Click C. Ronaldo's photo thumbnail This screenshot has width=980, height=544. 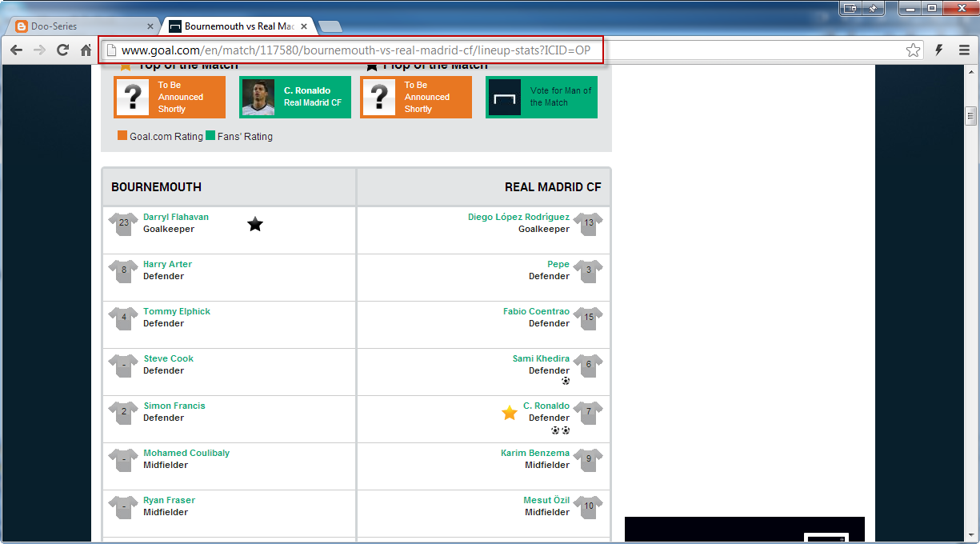tap(258, 98)
